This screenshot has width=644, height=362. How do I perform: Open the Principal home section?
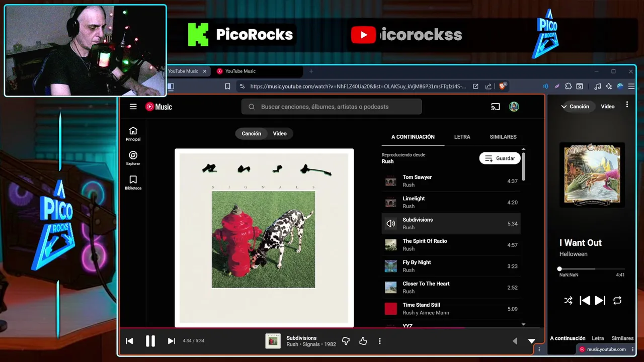pyautogui.click(x=133, y=134)
